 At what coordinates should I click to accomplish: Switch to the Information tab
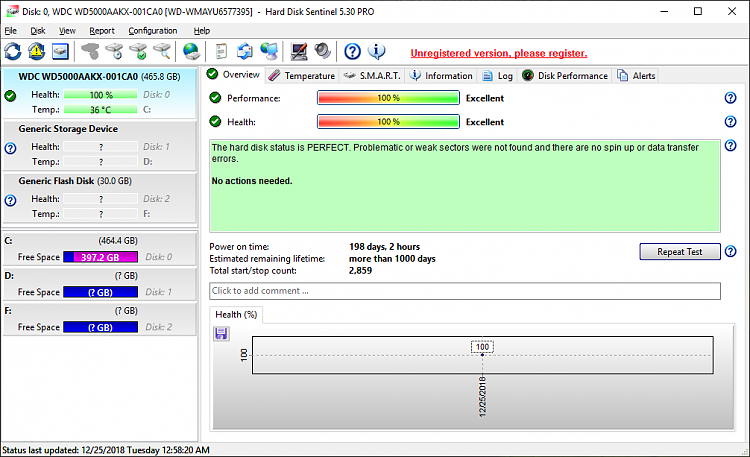coord(441,76)
